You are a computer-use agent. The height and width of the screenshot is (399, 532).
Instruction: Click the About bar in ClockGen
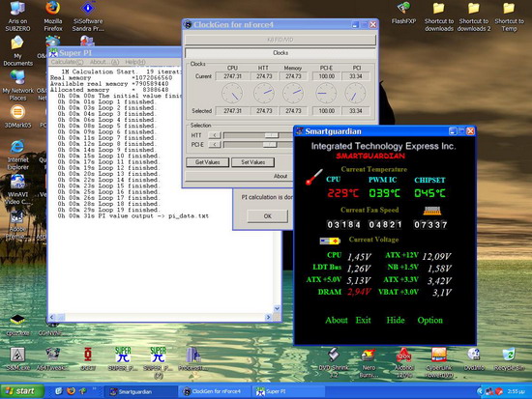[x=281, y=176]
